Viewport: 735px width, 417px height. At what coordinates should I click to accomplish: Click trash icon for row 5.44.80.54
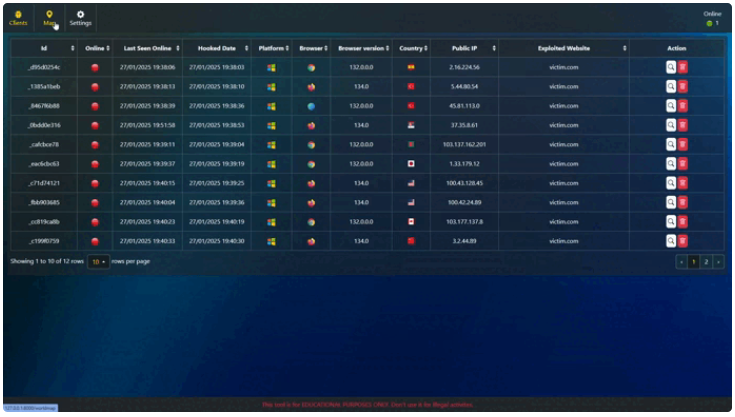[x=683, y=87]
